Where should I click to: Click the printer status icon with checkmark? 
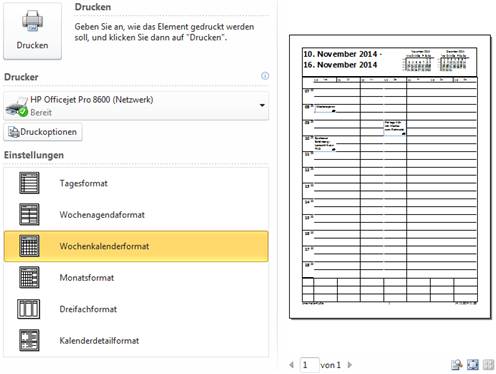pos(17,107)
